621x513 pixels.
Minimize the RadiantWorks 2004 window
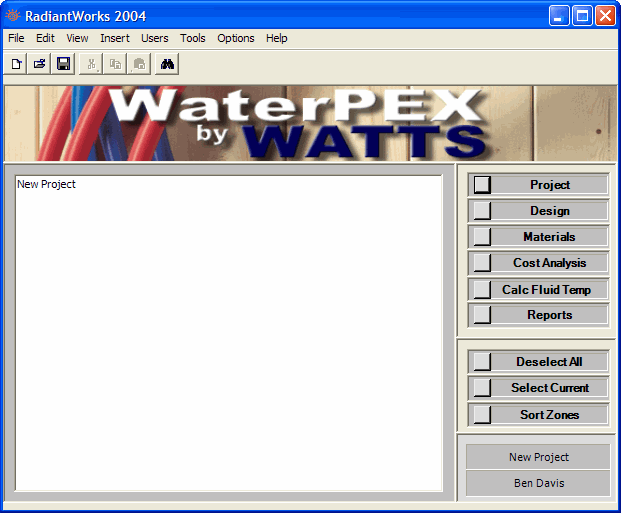tap(559, 16)
